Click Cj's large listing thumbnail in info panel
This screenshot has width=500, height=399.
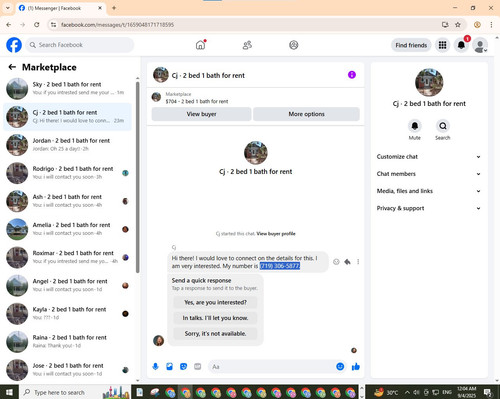coord(429,82)
